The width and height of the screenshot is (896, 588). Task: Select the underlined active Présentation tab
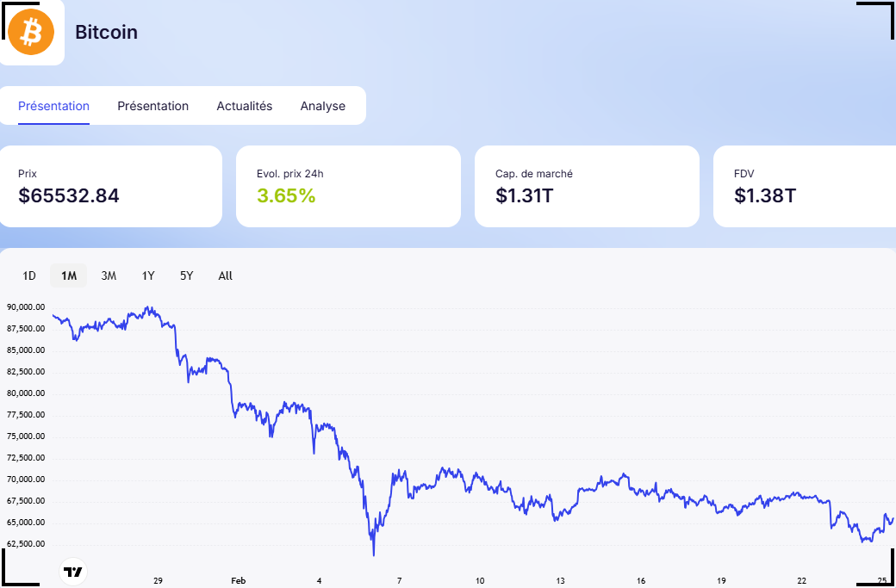click(53, 106)
